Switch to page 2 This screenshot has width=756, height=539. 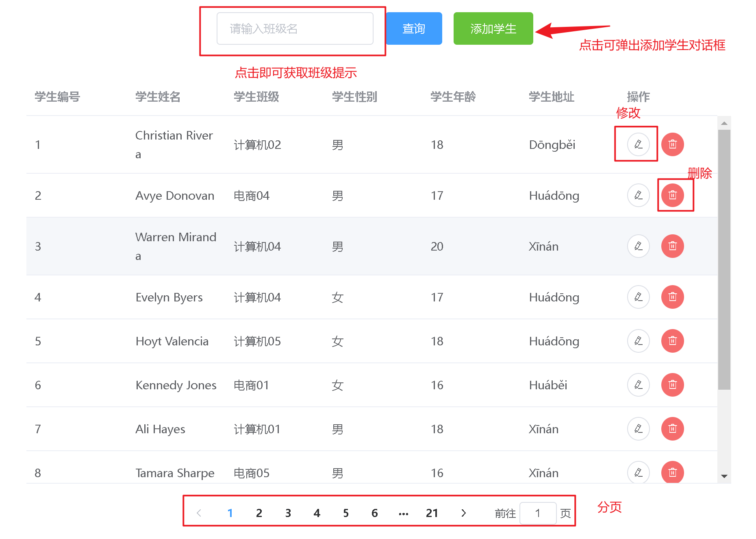coord(259,513)
